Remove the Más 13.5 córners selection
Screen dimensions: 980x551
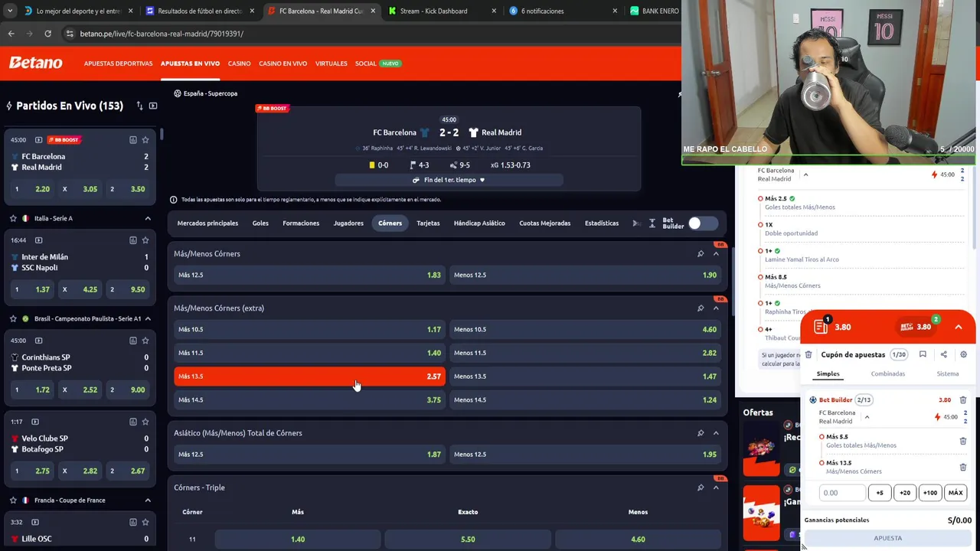(963, 467)
